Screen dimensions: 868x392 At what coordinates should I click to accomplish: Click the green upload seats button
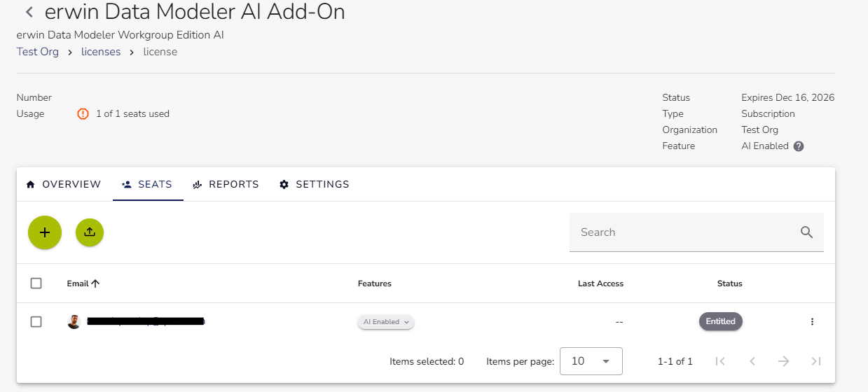[90, 232]
